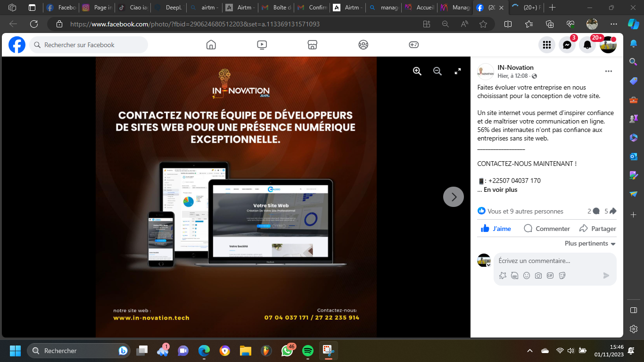Open Facebook Marketplace icon

pyautogui.click(x=312, y=45)
